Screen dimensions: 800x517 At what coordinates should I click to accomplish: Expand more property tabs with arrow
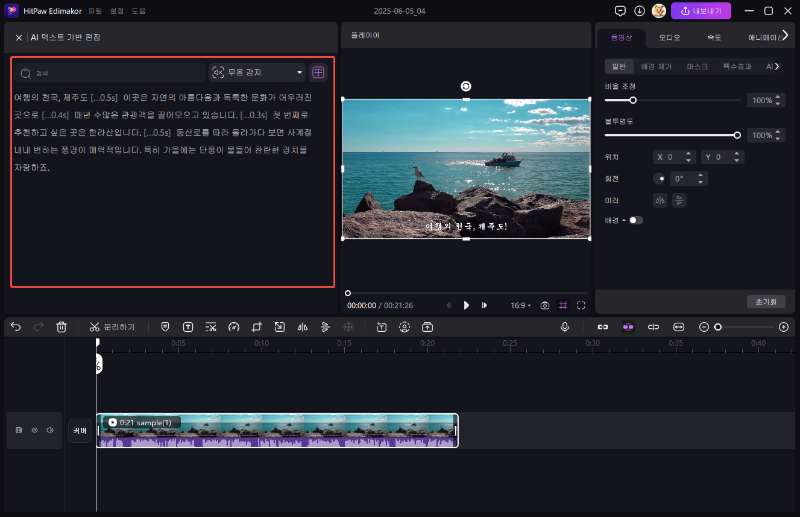(785, 35)
